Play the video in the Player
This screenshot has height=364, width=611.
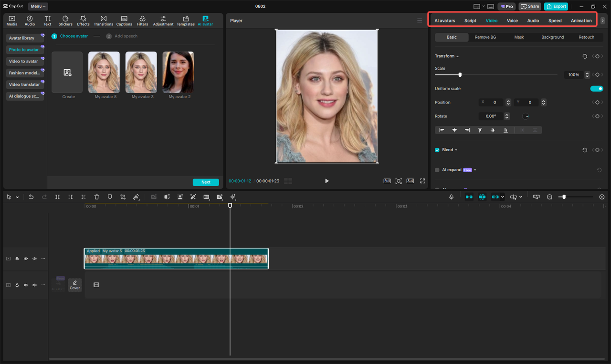tap(327, 181)
